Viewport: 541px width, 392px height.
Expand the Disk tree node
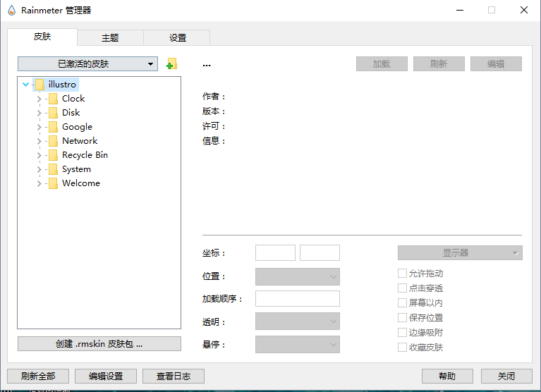tap(39, 113)
